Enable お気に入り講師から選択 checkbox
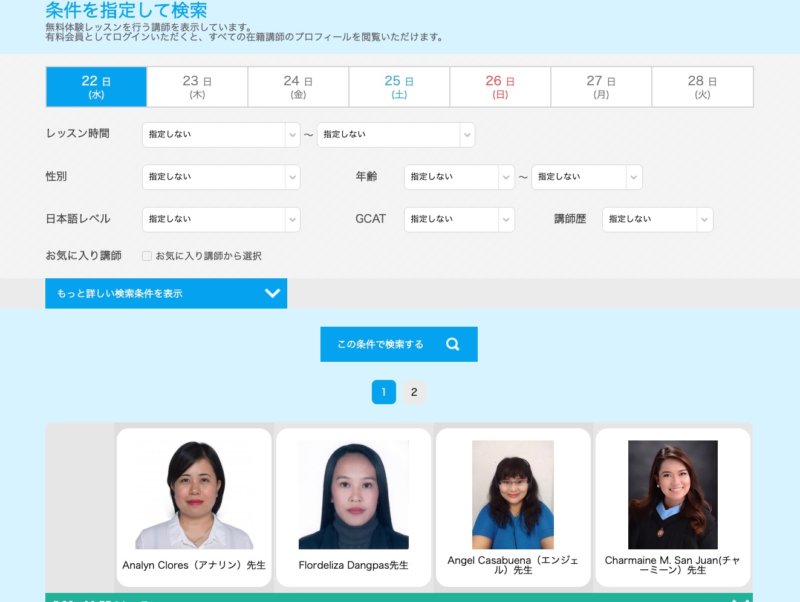Screen dimensions: 800x602 tap(147, 256)
